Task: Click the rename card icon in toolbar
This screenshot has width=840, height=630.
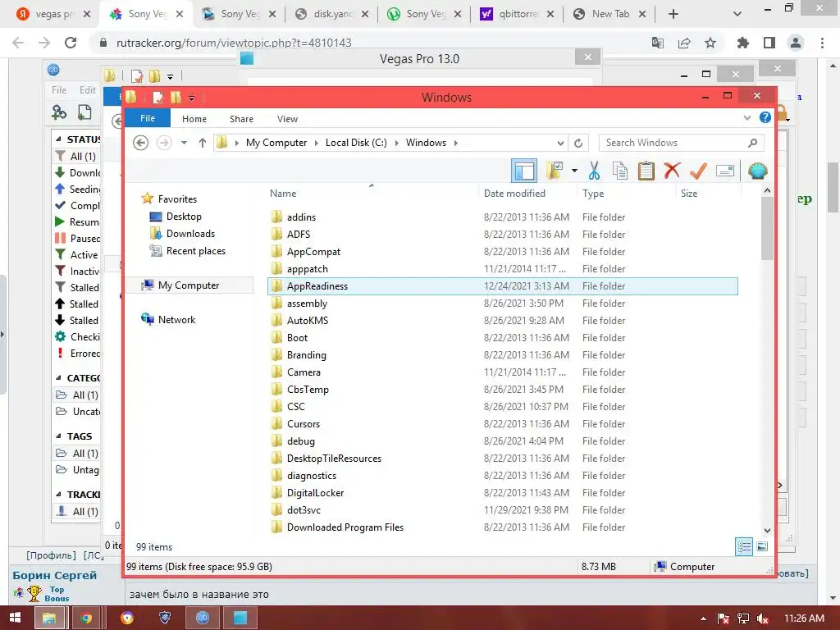Action: pos(724,171)
